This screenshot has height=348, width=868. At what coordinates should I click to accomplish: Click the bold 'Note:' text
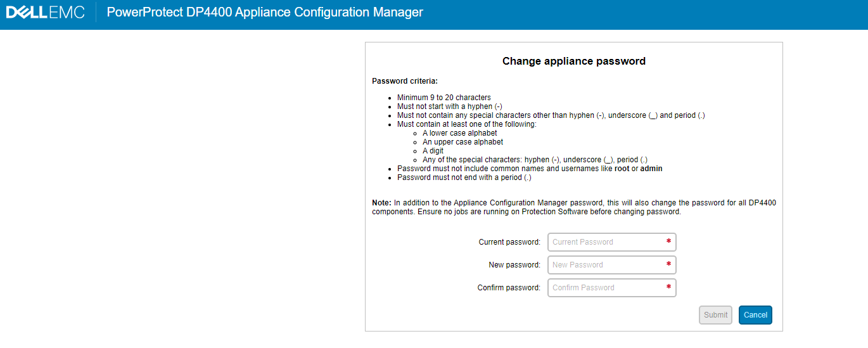coord(381,203)
